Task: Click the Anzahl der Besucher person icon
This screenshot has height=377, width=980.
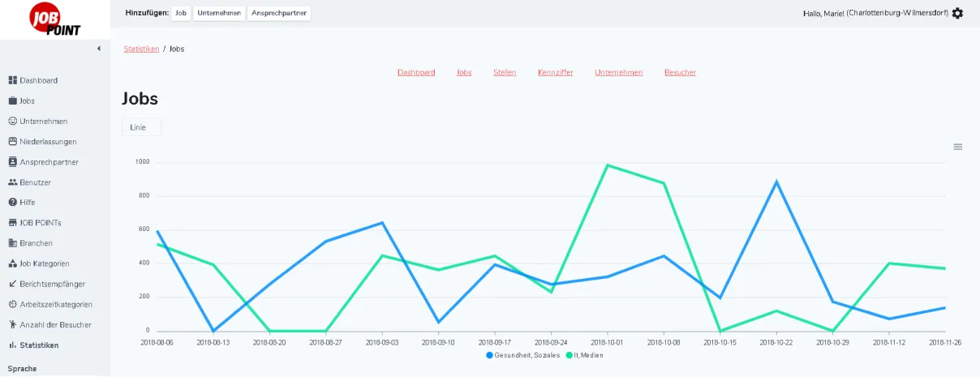Action: point(13,324)
